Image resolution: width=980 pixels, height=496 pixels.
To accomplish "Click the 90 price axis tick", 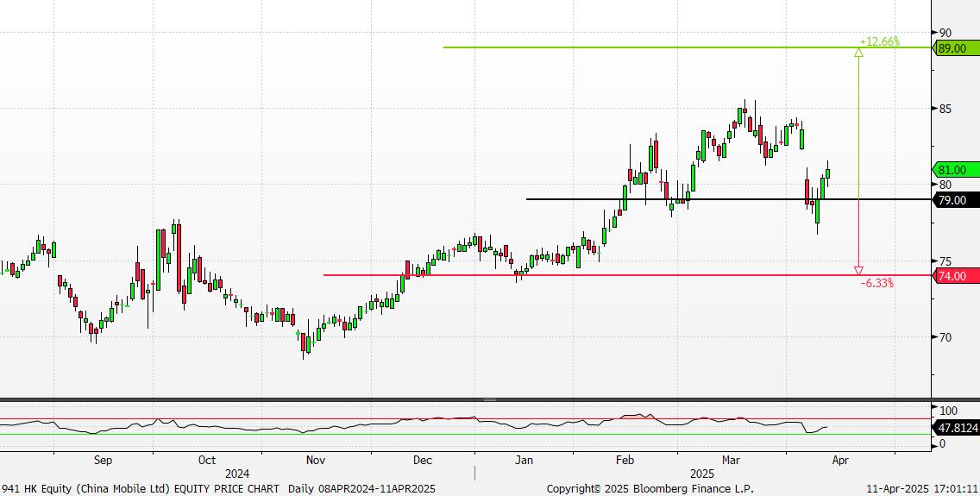I will pos(945,33).
